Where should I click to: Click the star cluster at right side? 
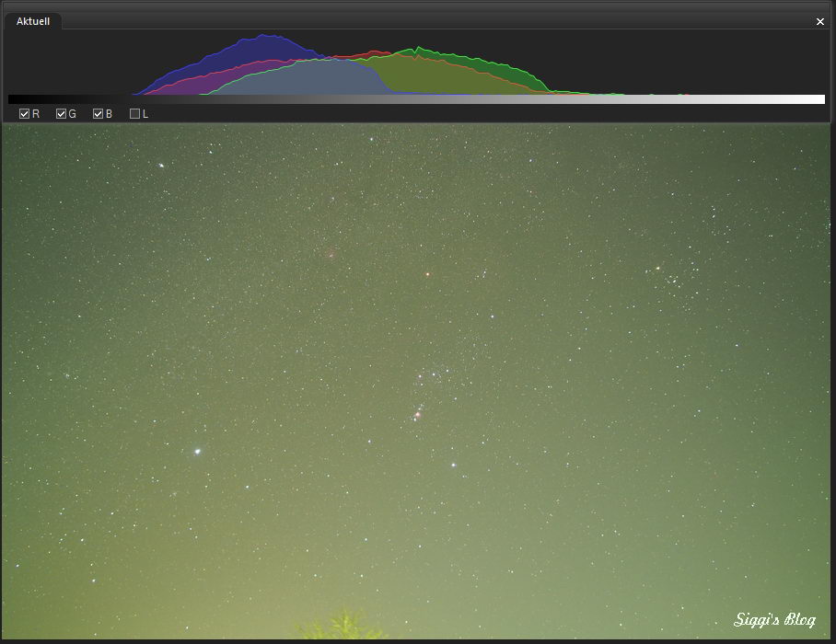[x=672, y=273]
